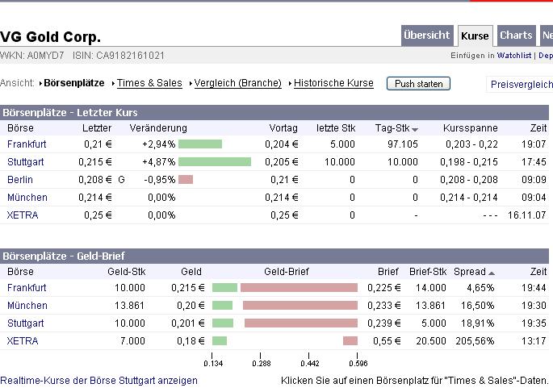This screenshot has width=553, height=392.
Task: Click the 18,91% Stuttgart spread
Action: 478,323
